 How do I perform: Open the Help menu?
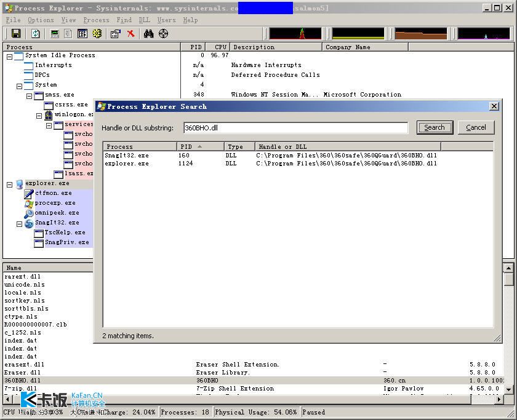pos(191,20)
